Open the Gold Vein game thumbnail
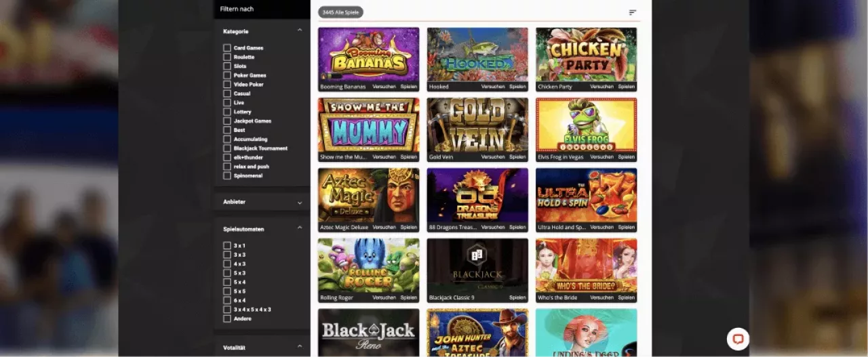The image size is (868, 357). tap(477, 125)
